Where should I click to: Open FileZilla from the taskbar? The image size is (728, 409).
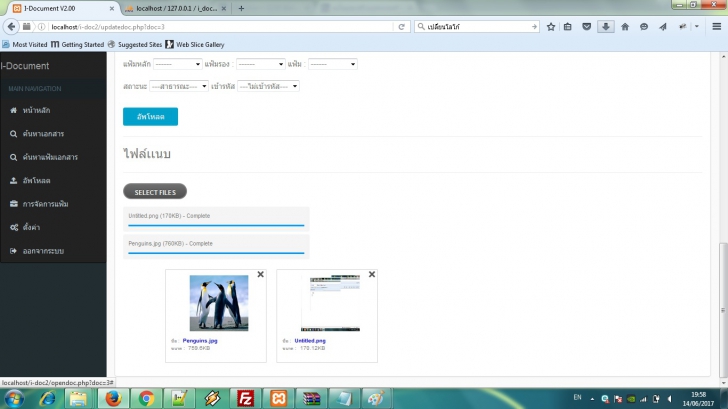(x=245, y=399)
